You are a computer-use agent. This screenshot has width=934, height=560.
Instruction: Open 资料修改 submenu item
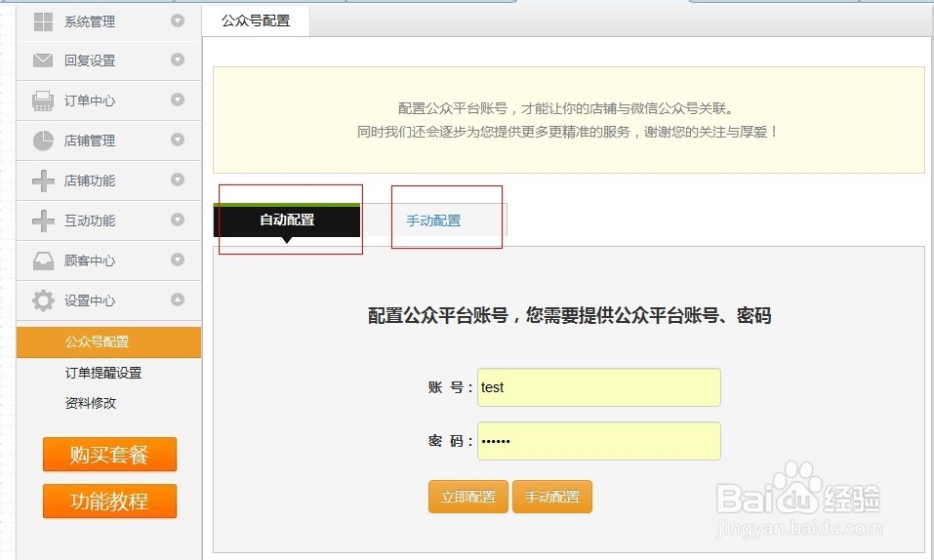(x=91, y=403)
